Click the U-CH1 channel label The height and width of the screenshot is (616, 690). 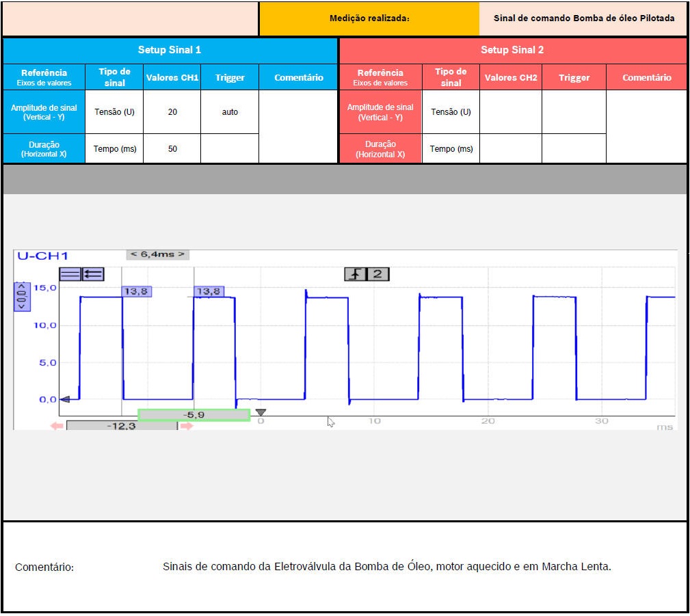click(x=42, y=256)
